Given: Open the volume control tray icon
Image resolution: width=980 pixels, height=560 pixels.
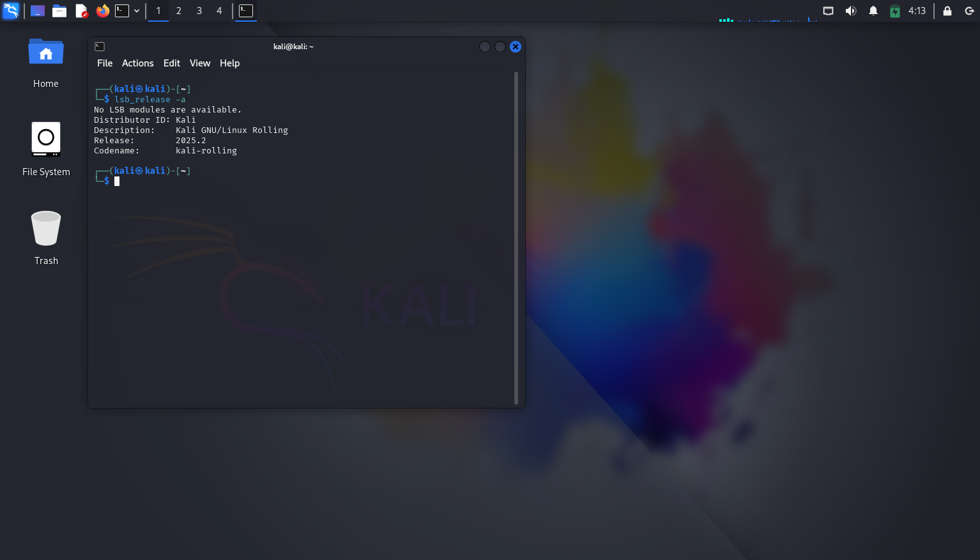Looking at the screenshot, I should [x=850, y=11].
